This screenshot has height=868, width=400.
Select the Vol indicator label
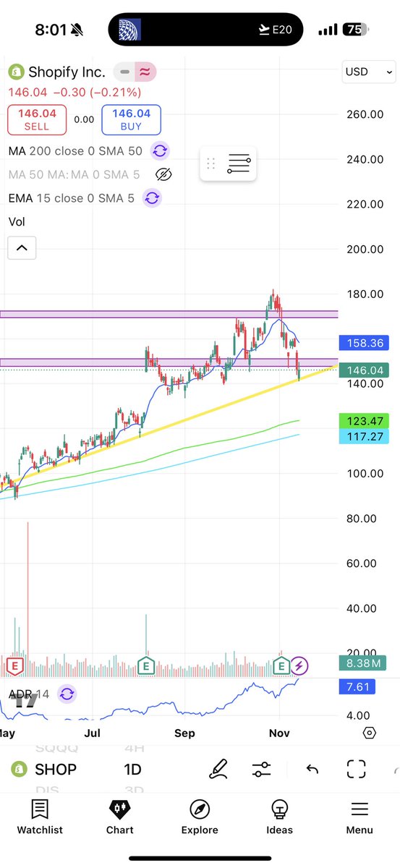click(x=17, y=221)
